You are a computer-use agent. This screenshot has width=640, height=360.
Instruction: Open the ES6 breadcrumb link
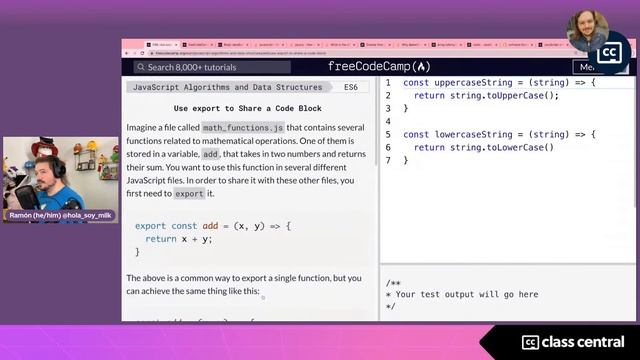(351, 87)
